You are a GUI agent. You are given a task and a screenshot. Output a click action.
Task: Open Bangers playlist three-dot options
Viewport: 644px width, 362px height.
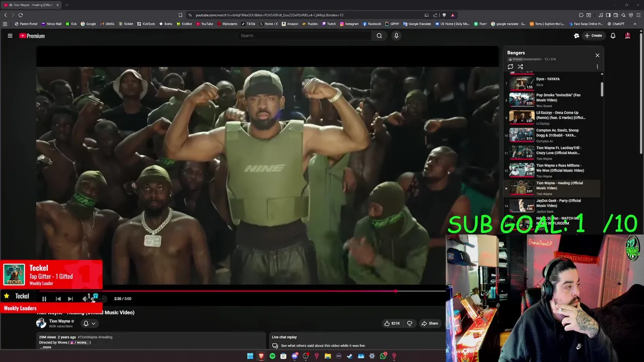[x=597, y=66]
